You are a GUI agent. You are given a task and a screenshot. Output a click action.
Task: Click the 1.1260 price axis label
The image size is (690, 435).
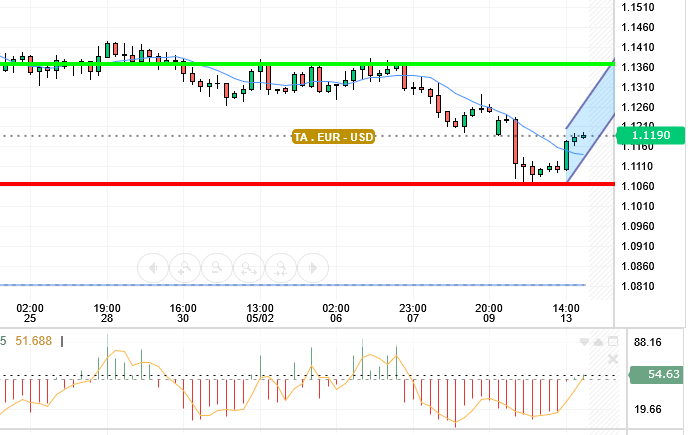(x=638, y=107)
